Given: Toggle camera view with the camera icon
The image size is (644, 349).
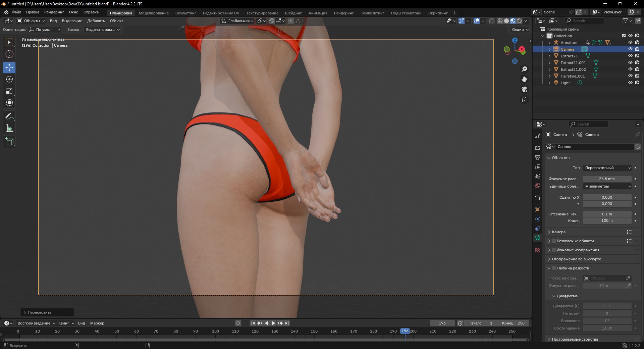Looking at the screenshot, I should tap(524, 89).
